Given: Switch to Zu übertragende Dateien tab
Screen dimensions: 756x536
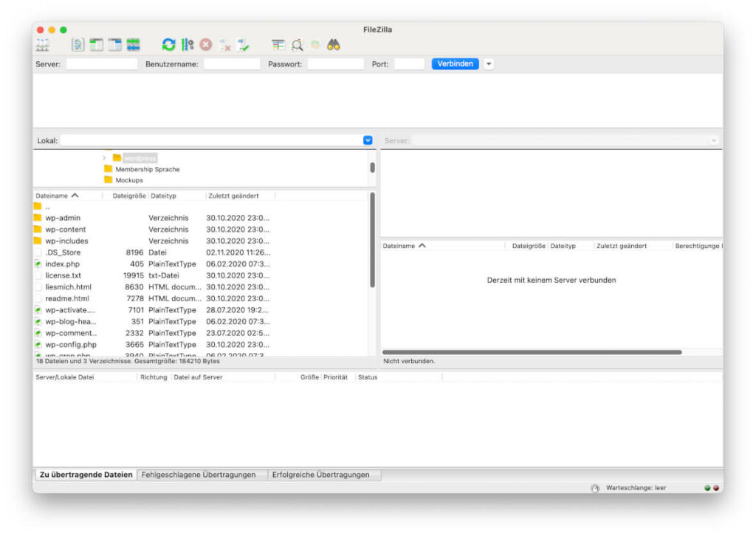Looking at the screenshot, I should point(86,475).
